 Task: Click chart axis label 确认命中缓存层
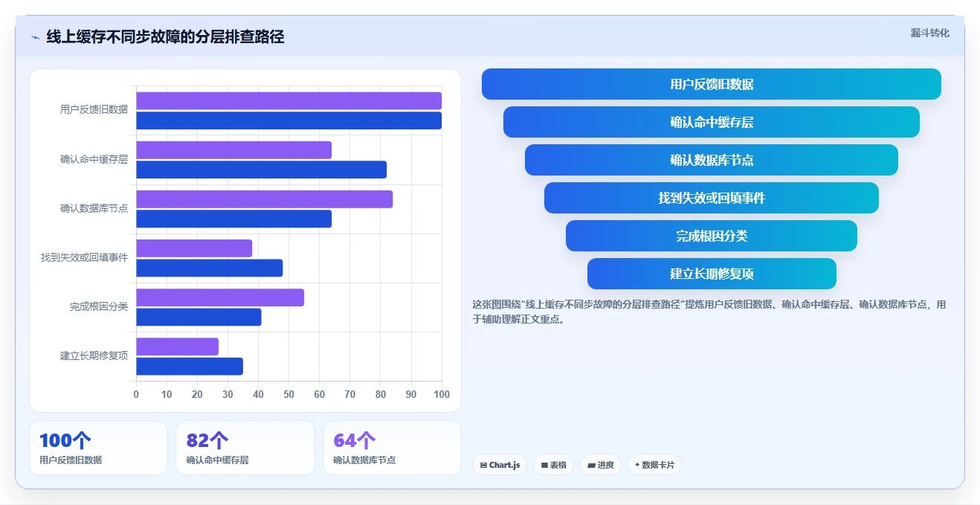[x=94, y=159]
